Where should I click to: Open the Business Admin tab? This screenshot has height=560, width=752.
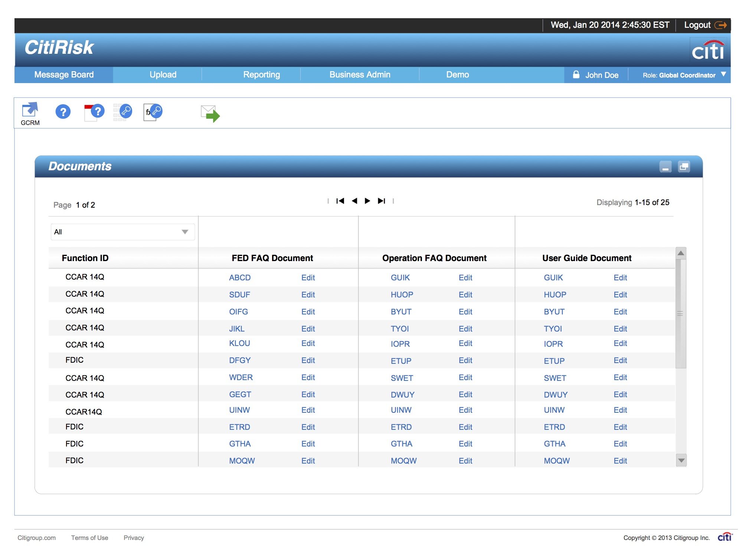pos(360,75)
